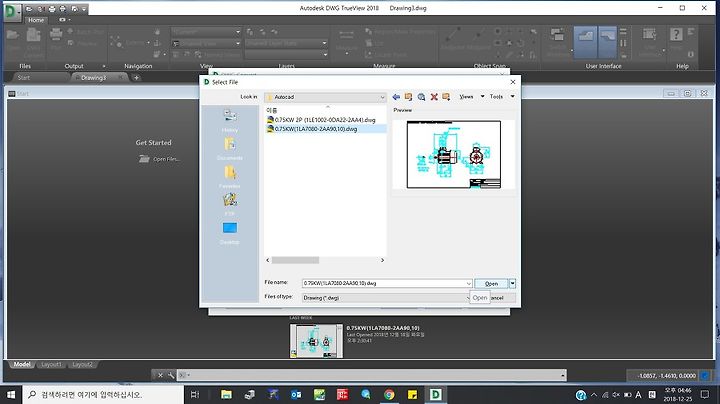Switch to the Drawing3 document tab

click(94, 78)
